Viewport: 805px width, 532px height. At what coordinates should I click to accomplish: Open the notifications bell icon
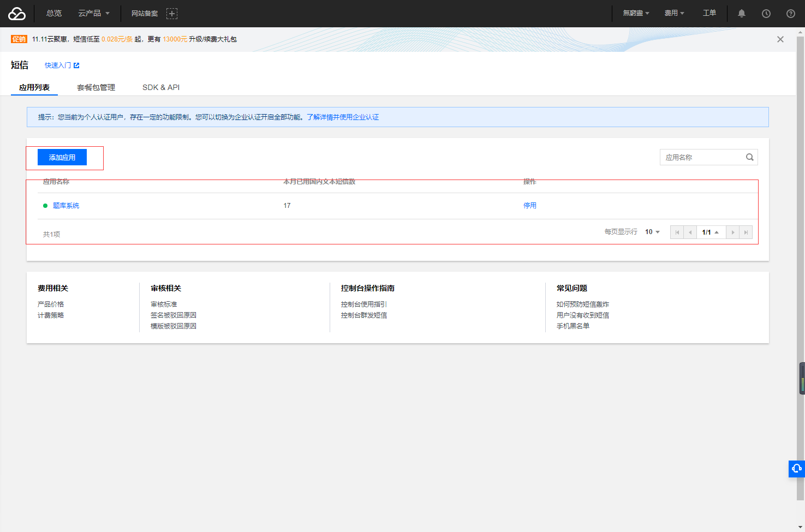[742, 14]
